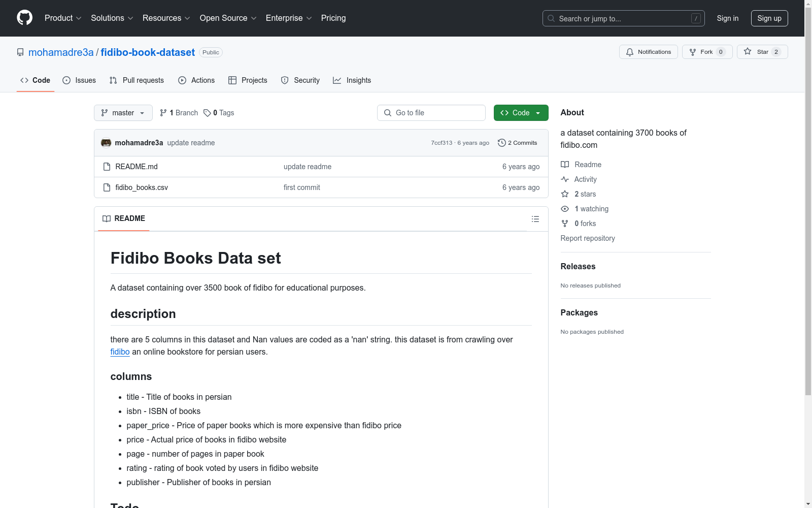Expand the master branch dropdown
Screen dimensions: 812x508
123,113
